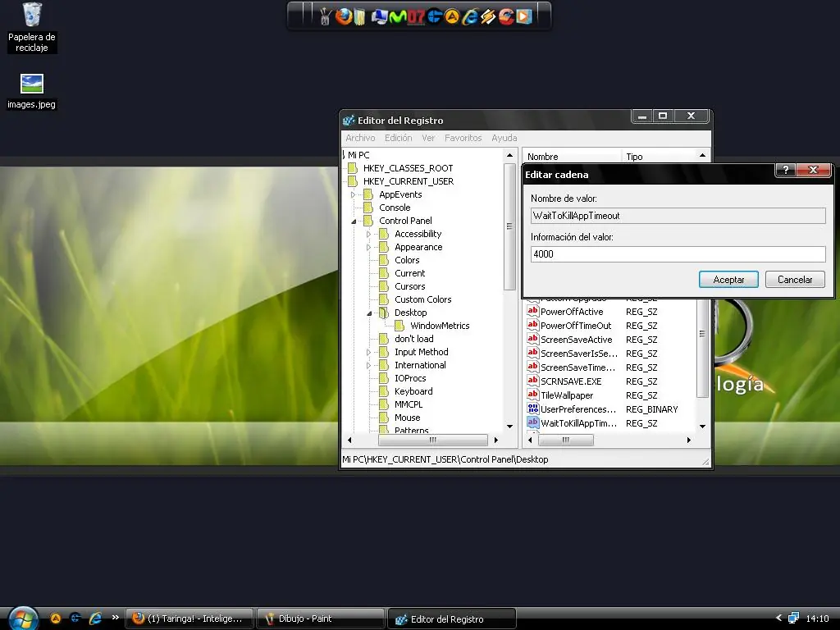Image resolution: width=840 pixels, height=630 pixels.
Task: Select the Colors key
Action: 407,260
